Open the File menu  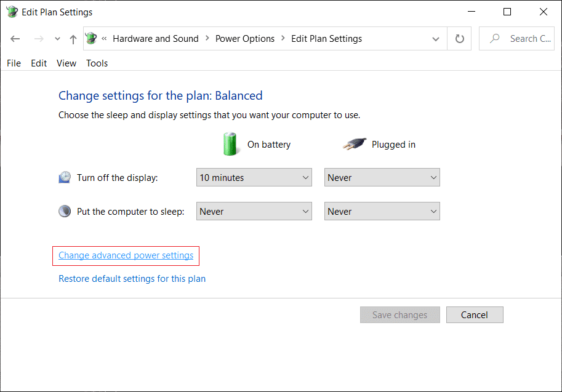click(14, 63)
